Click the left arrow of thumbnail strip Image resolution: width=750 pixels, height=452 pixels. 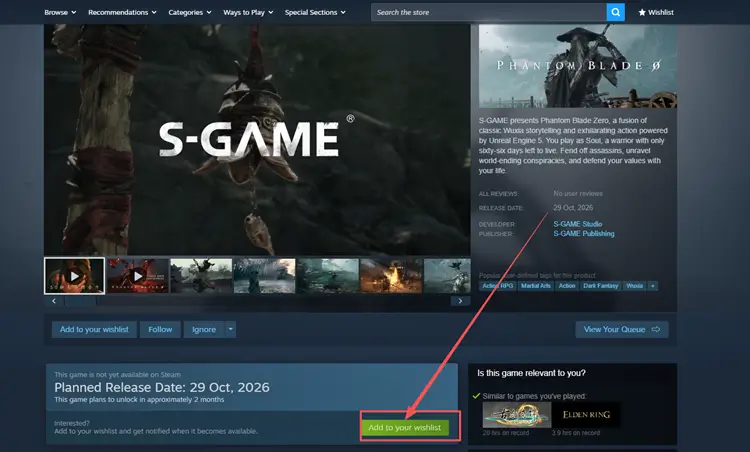(x=54, y=301)
